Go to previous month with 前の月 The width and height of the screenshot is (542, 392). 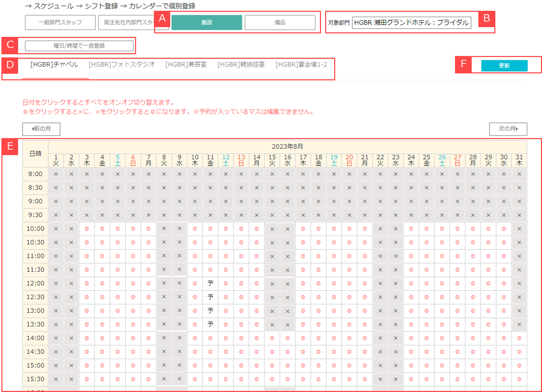click(41, 129)
